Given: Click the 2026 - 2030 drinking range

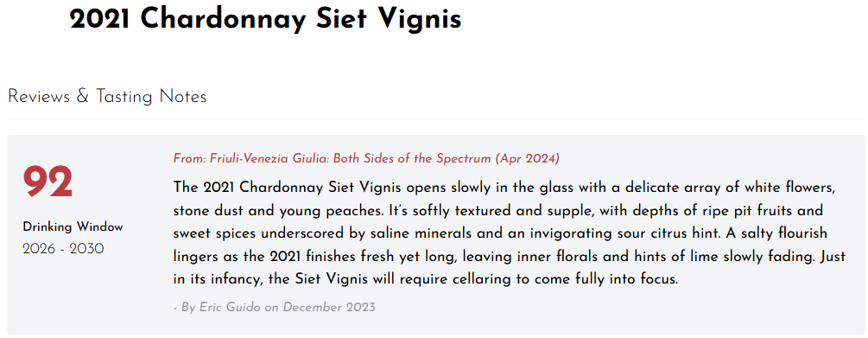Looking at the screenshot, I should click(x=63, y=249).
